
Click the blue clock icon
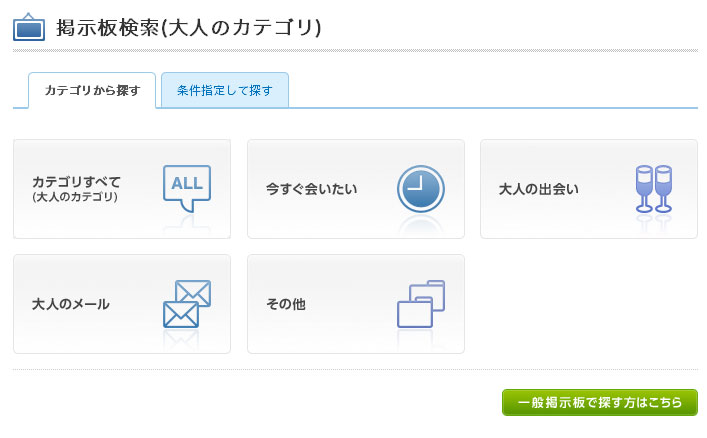pos(421,189)
